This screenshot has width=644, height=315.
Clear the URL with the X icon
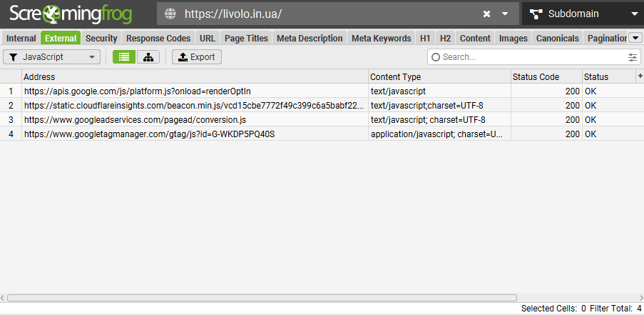pos(486,14)
